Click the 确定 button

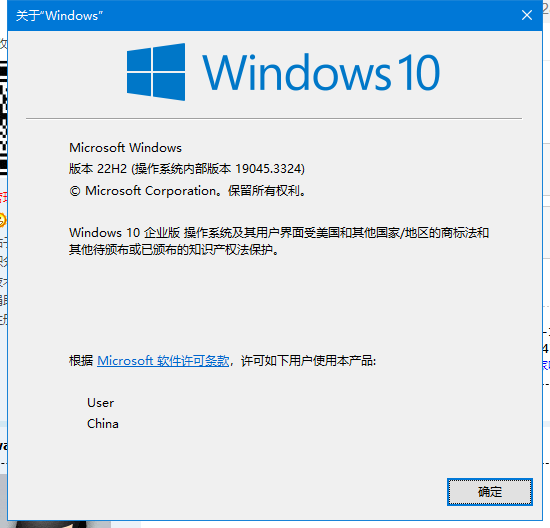tap(490, 492)
